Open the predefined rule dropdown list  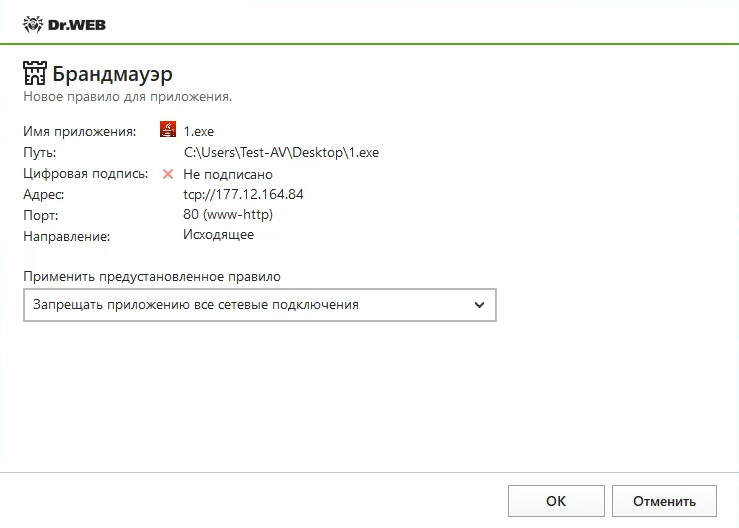pos(260,305)
